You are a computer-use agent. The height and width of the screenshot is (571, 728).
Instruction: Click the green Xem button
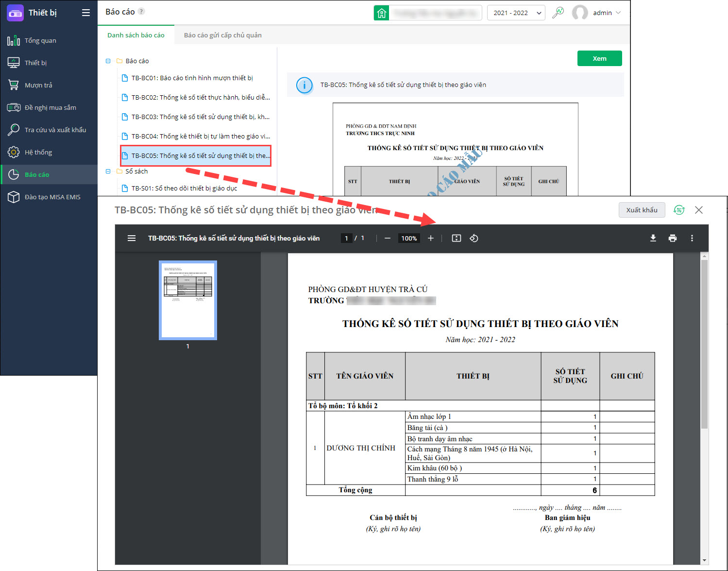[599, 58]
